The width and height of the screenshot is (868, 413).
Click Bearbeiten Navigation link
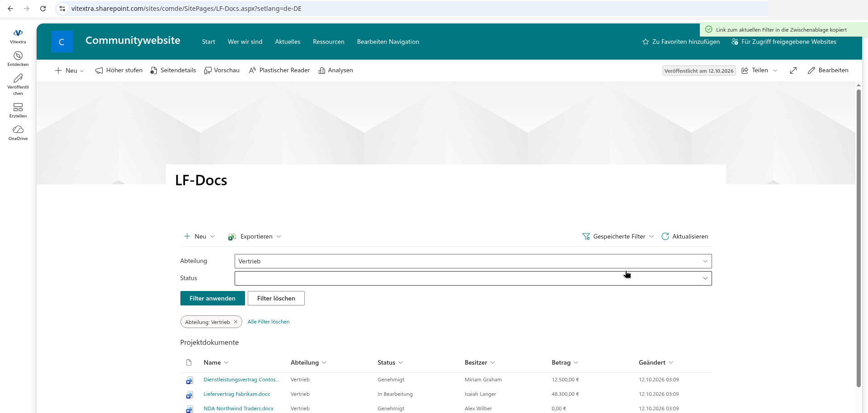(388, 42)
